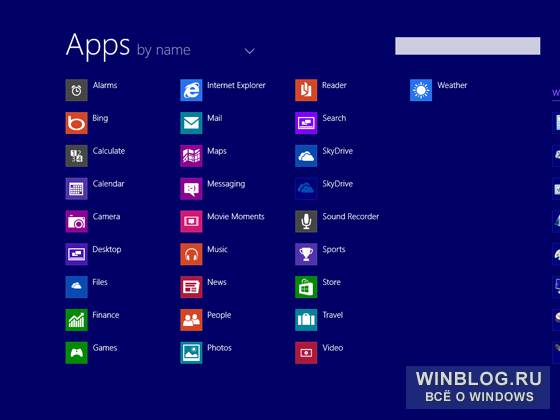Image resolution: width=560 pixels, height=420 pixels.
Task: Click the 'Travel' label text
Action: (332, 315)
